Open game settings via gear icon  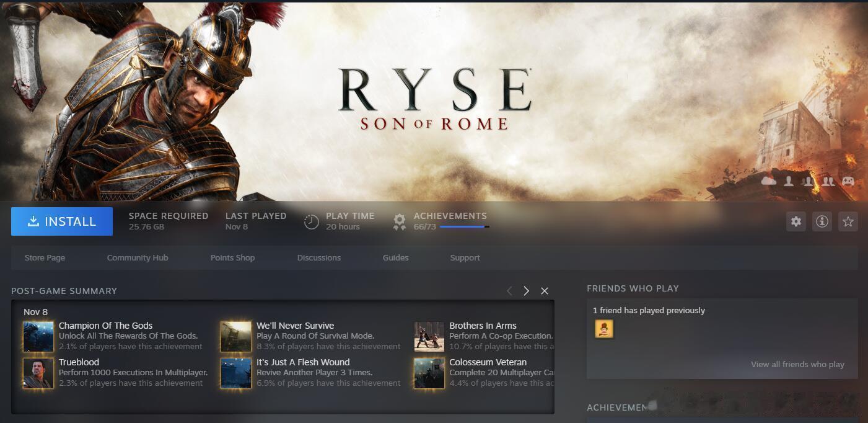[x=796, y=221]
